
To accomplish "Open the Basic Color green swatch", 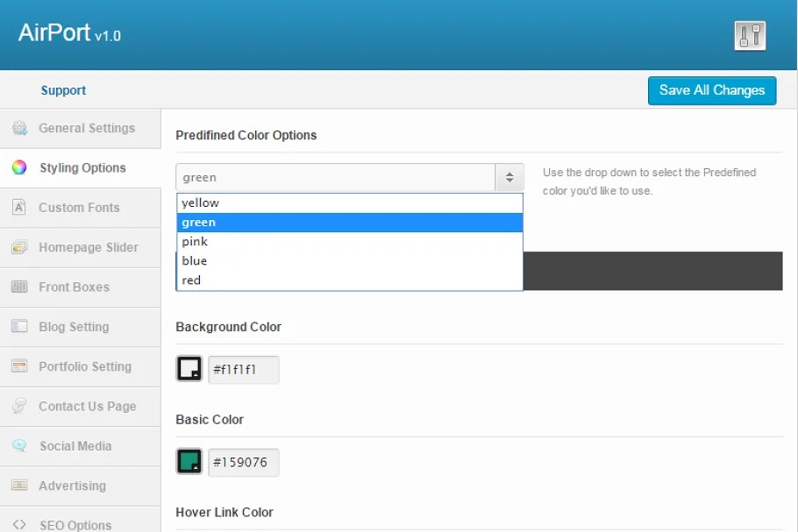I will 189,462.
